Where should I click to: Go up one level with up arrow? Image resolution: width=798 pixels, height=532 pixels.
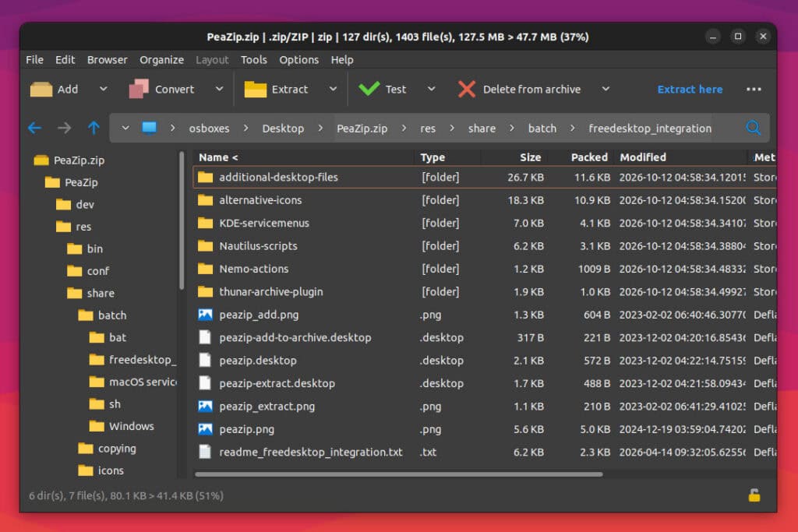[x=94, y=128]
